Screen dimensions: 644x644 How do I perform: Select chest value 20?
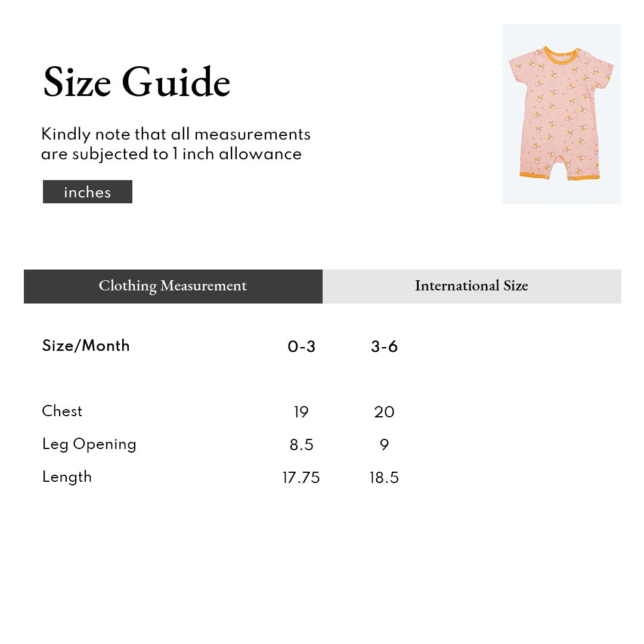[x=384, y=412]
